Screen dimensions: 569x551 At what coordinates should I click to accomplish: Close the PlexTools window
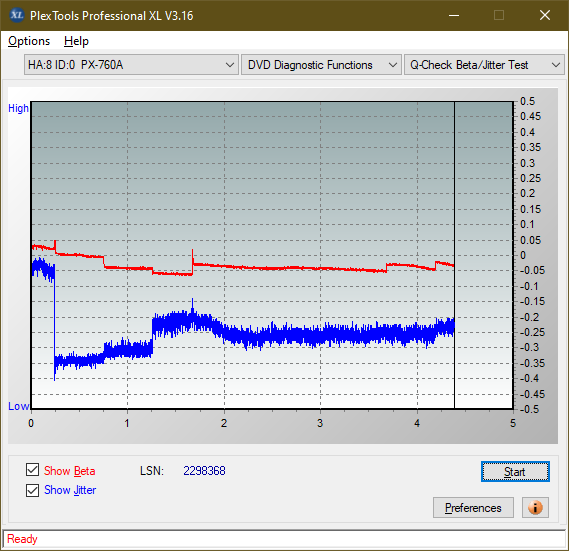[545, 15]
